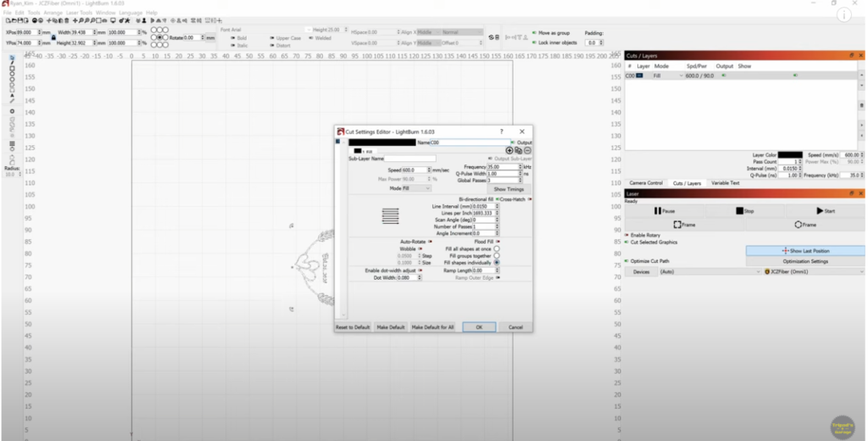
Task: Switch to the Camera Control tab
Action: pyautogui.click(x=645, y=183)
